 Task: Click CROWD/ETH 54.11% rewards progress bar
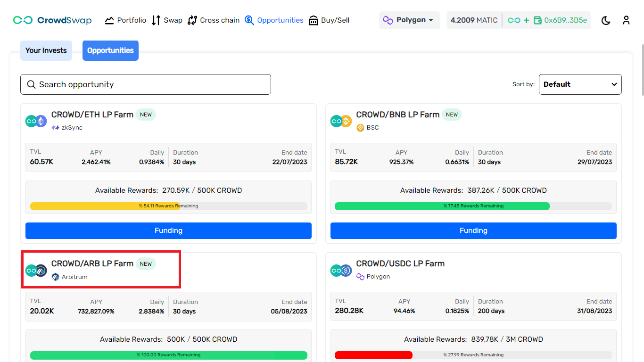(168, 206)
